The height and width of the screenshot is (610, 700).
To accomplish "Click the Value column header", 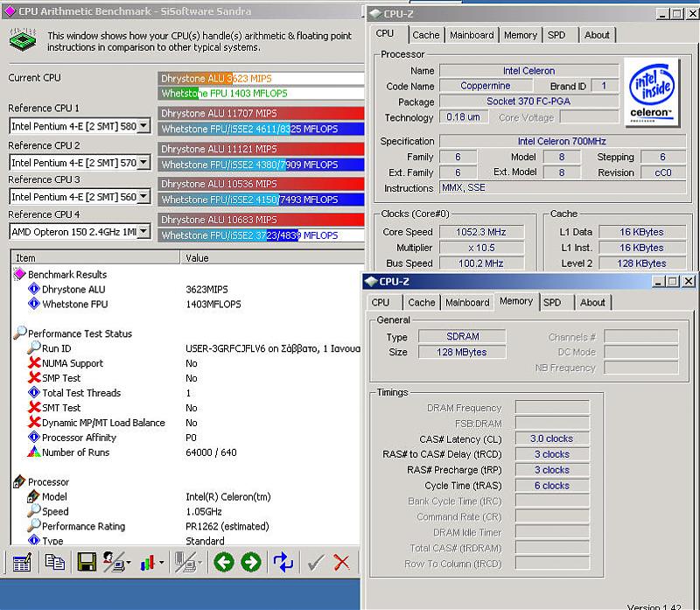I will click(272, 257).
